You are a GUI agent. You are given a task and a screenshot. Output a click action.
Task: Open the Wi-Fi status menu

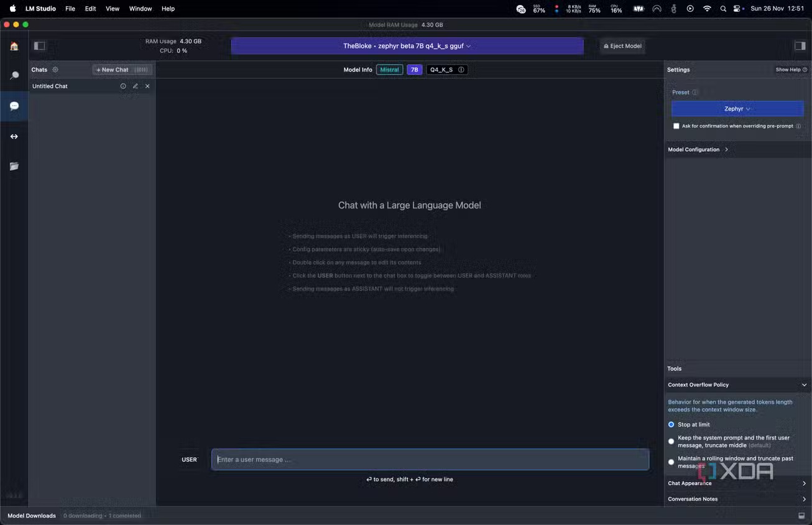coord(707,9)
